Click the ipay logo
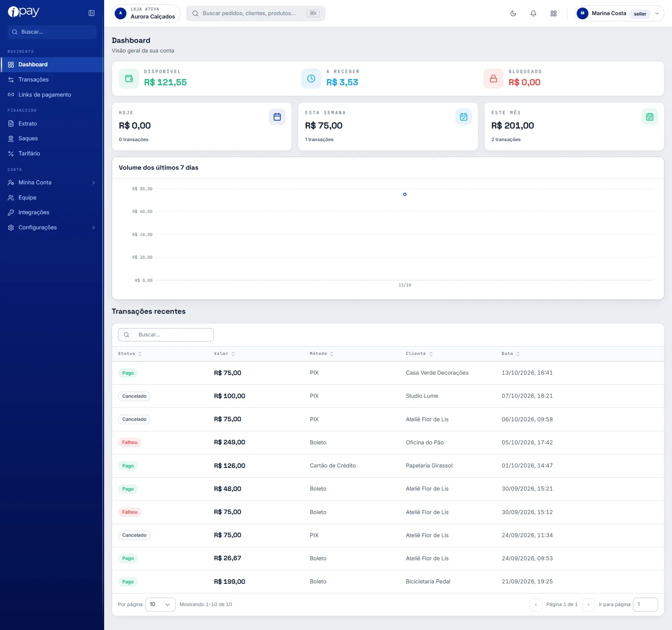 click(x=24, y=12)
